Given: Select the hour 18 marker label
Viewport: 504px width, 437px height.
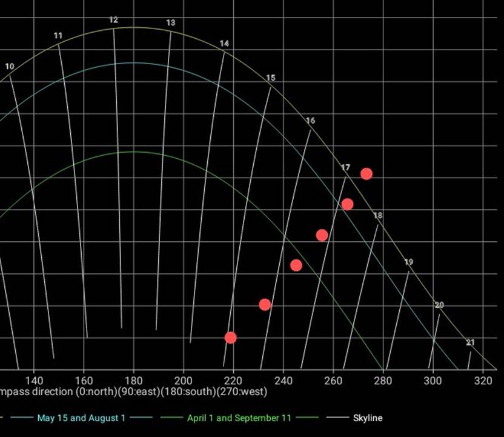Looking at the screenshot, I should pyautogui.click(x=378, y=216).
